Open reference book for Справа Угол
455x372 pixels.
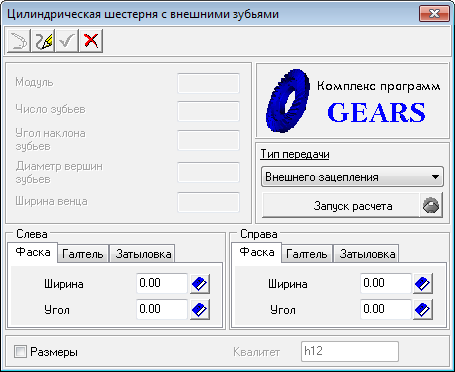pyautogui.click(x=423, y=310)
